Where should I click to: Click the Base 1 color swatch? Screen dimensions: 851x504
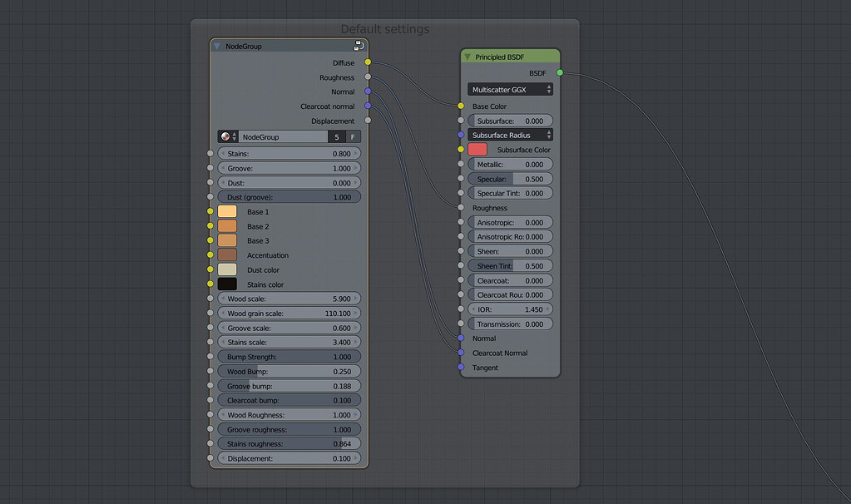227,211
